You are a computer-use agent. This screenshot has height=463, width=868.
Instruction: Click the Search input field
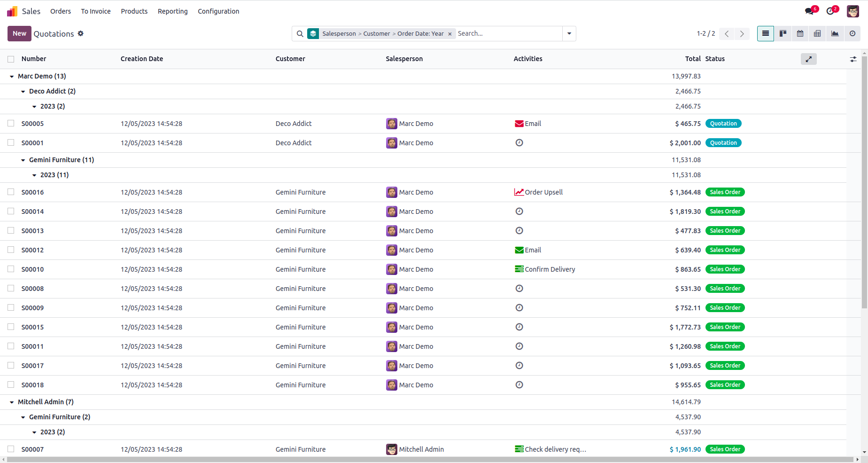[509, 33]
